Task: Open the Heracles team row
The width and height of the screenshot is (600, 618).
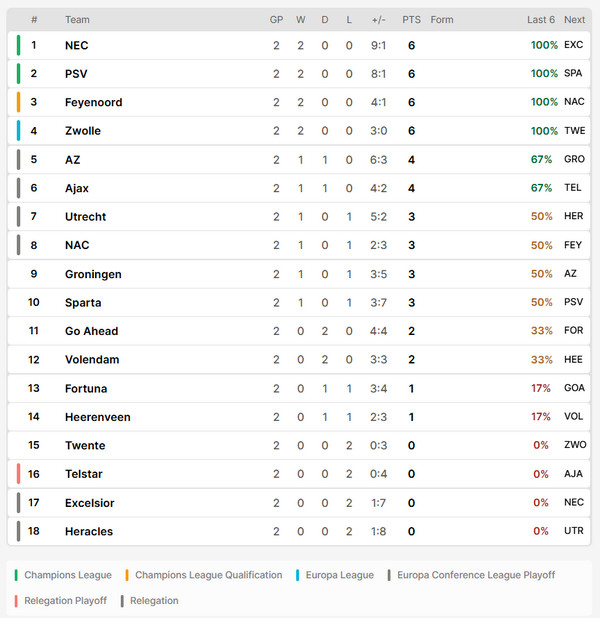Action: [299, 531]
